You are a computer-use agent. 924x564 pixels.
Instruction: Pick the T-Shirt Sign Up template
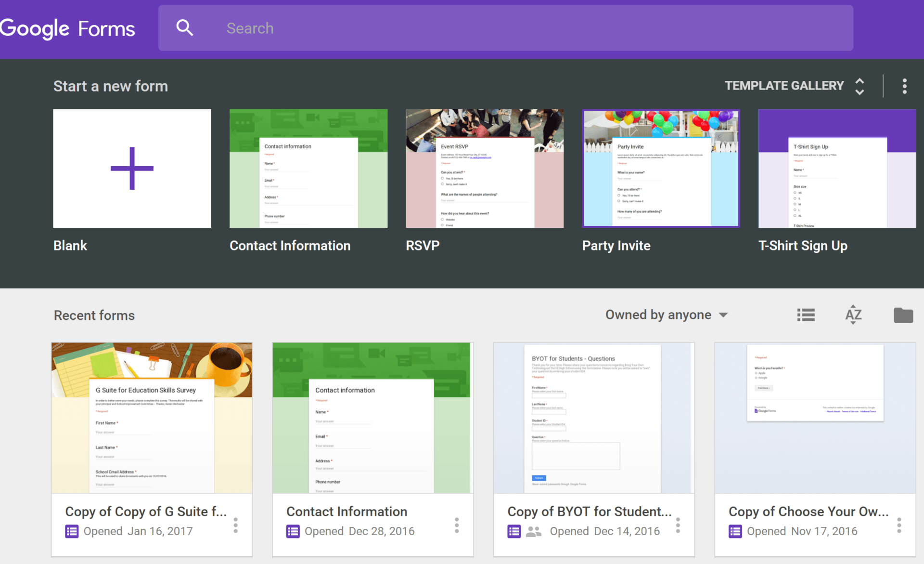(837, 169)
